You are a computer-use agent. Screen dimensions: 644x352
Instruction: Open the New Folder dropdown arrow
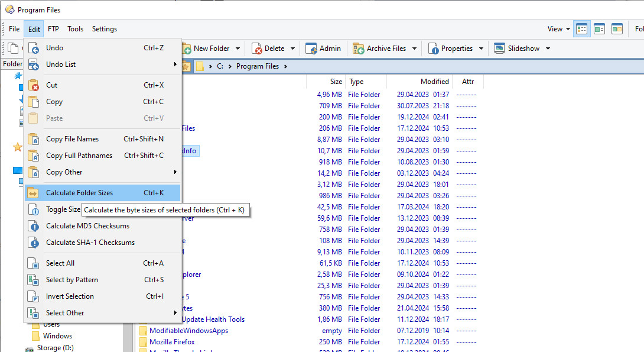(x=238, y=49)
